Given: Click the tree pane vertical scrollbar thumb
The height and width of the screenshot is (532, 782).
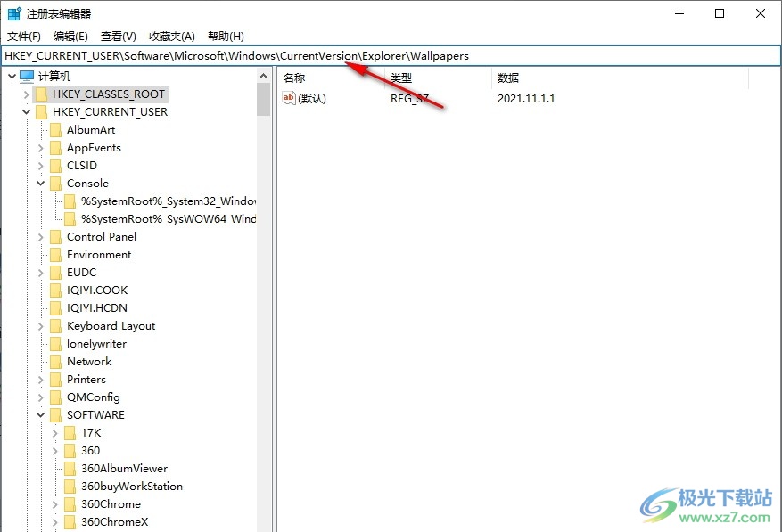Looking at the screenshot, I should (263, 100).
